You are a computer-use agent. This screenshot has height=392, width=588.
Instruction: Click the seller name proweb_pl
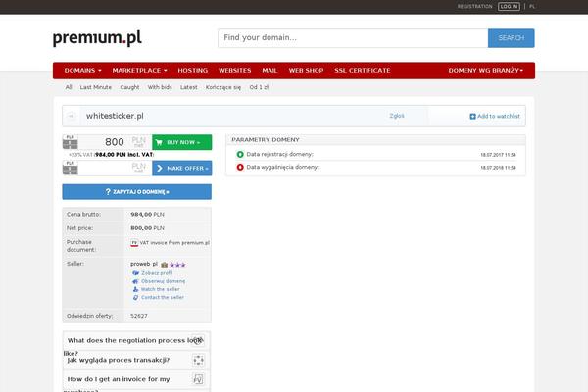click(x=144, y=264)
